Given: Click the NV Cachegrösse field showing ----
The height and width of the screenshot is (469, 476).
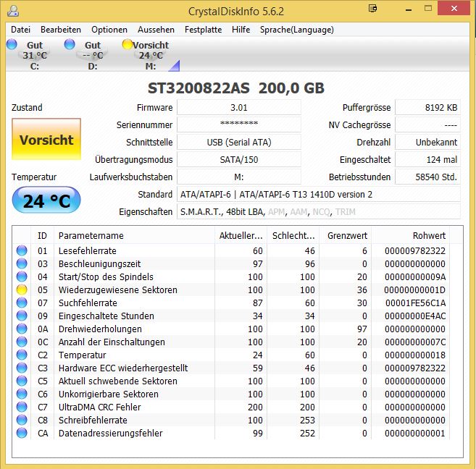Looking at the screenshot, I should pyautogui.click(x=427, y=125).
